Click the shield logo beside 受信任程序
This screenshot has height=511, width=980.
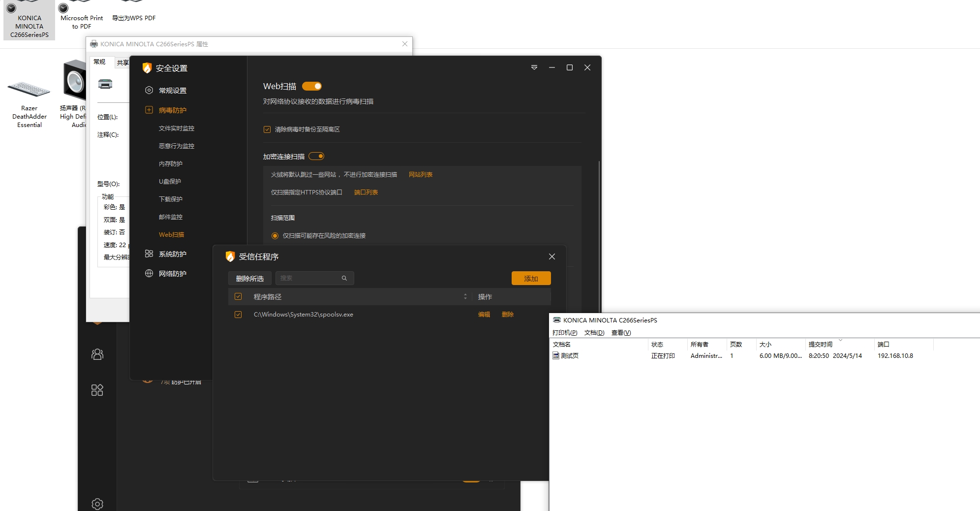(x=230, y=256)
